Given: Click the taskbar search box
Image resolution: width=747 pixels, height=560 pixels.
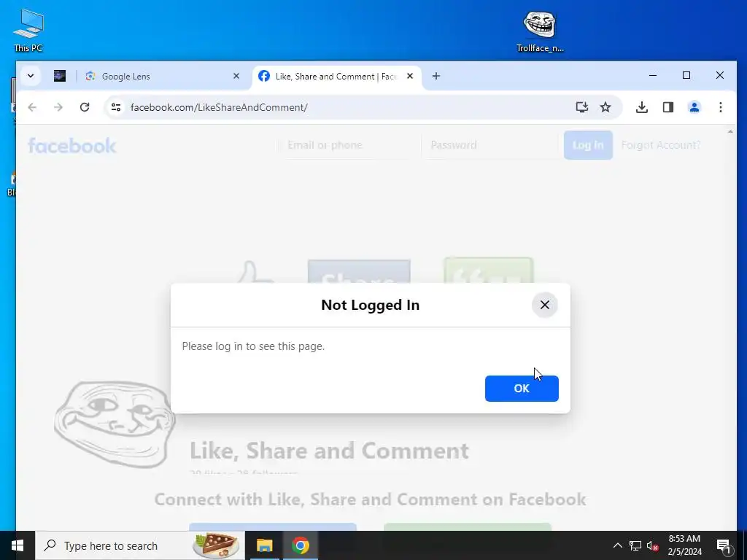Looking at the screenshot, I should click(x=140, y=545).
